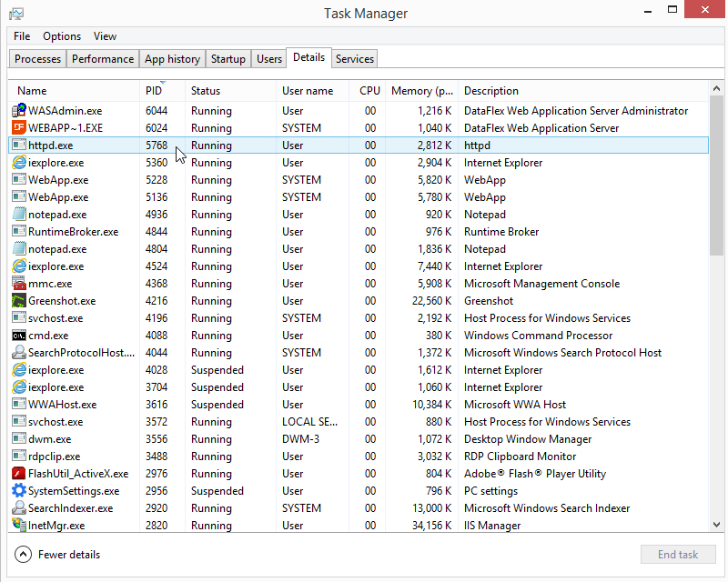This screenshot has width=728, height=582.
Task: Switch to the Performance tab
Action: [x=103, y=59]
